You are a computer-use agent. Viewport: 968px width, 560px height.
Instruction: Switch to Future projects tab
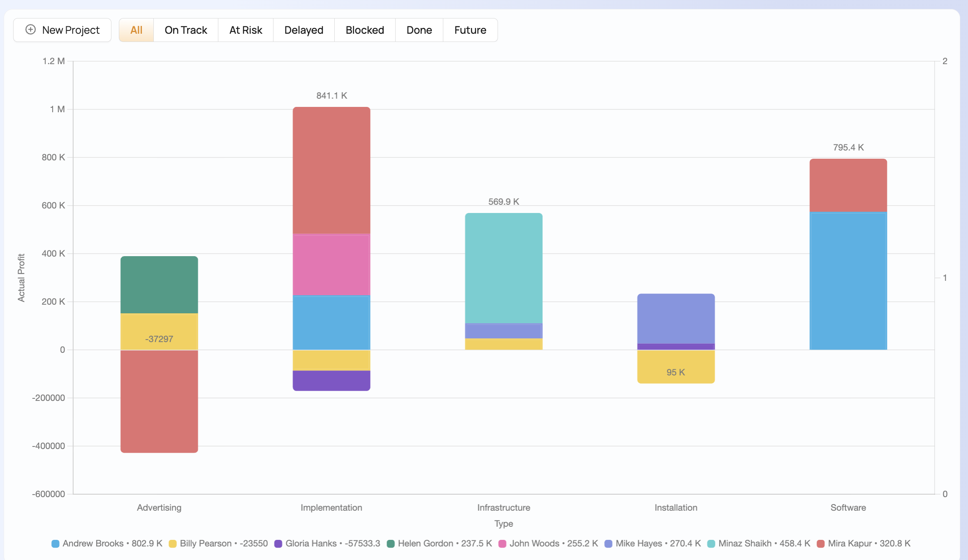(x=470, y=30)
